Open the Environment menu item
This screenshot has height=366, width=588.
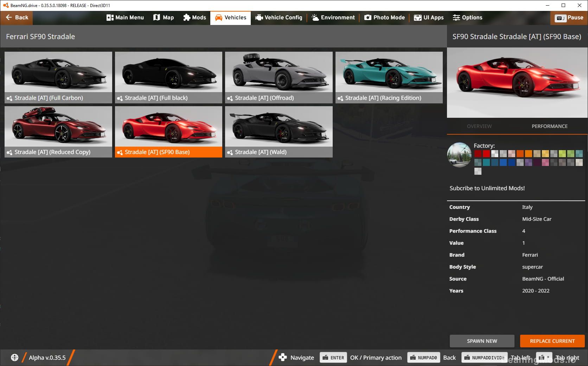coord(333,18)
